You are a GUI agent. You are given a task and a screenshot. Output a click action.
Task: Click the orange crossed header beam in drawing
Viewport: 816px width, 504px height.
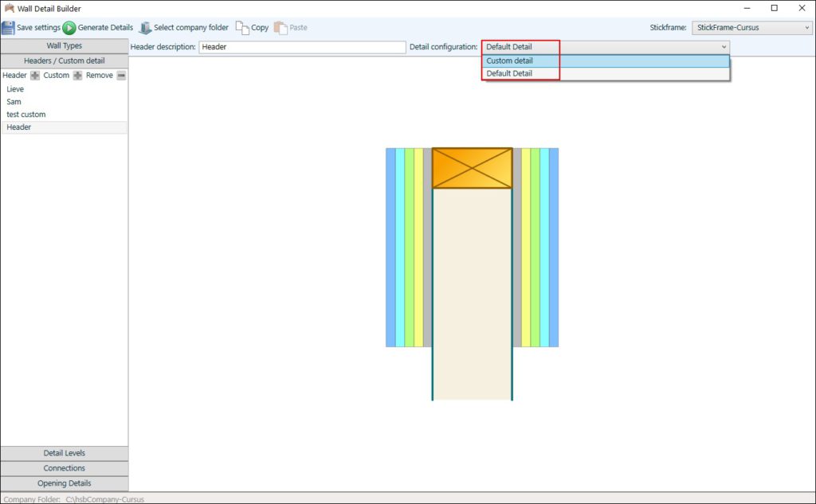(472, 168)
